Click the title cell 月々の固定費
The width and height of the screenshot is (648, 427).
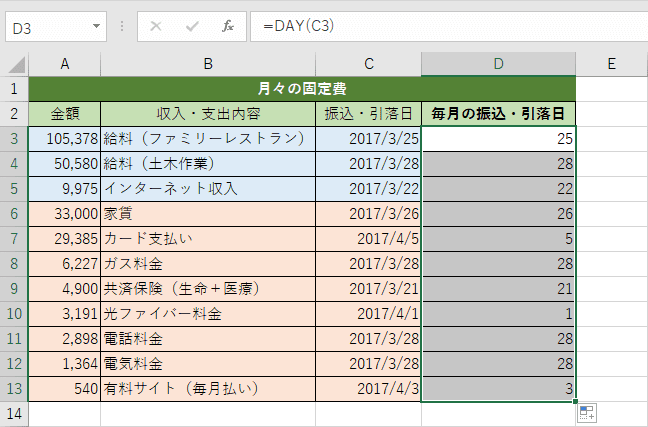tap(302, 89)
